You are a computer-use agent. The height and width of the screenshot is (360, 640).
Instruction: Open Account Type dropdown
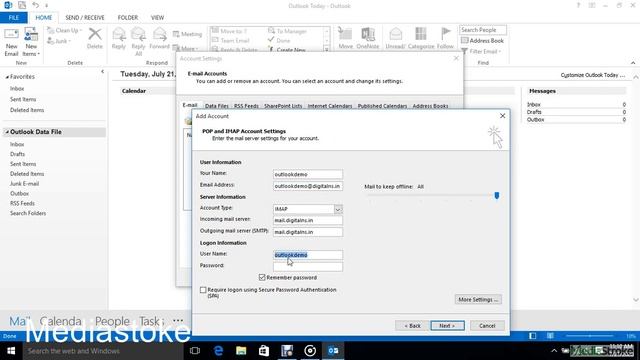coord(338,209)
